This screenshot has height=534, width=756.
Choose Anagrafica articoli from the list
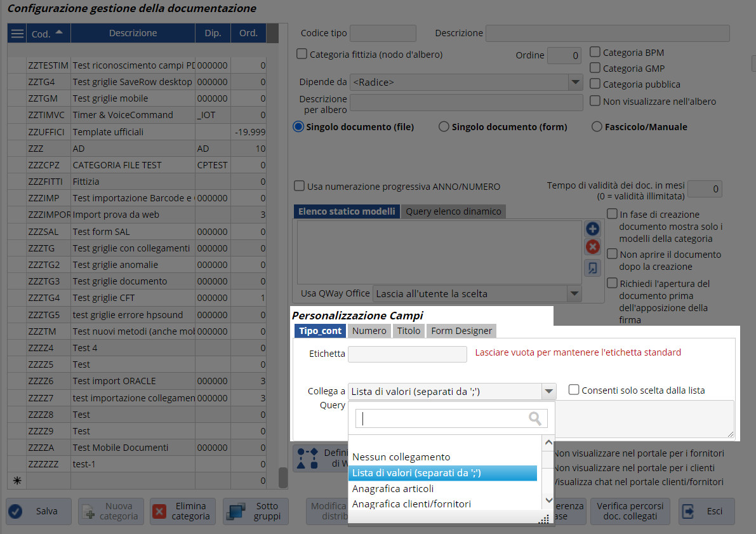click(x=393, y=489)
